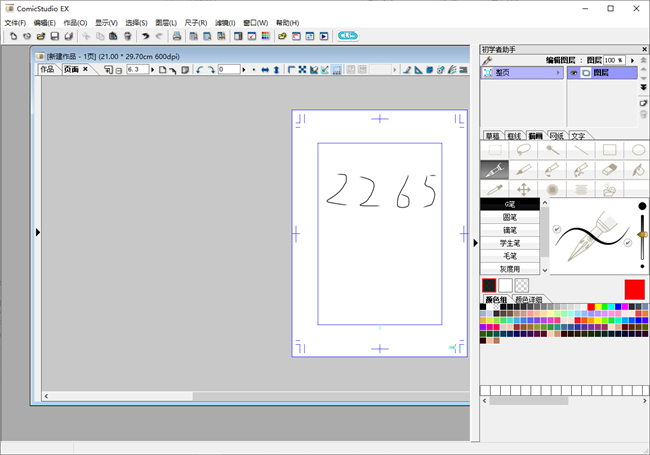Image resolution: width=650 pixels, height=455 pixels.
Task: Select the lasso selection tool
Action: click(523, 151)
